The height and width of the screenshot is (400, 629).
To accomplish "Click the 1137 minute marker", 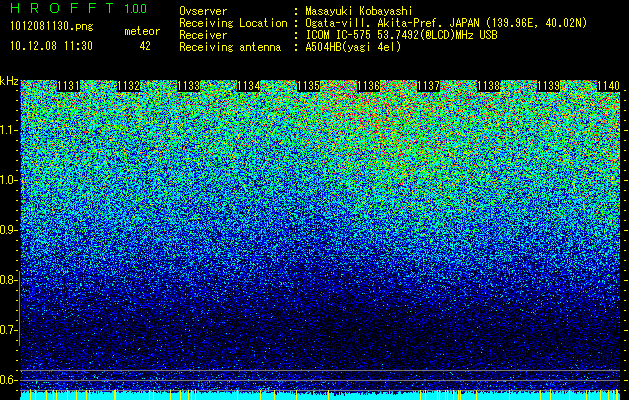I will (428, 86).
